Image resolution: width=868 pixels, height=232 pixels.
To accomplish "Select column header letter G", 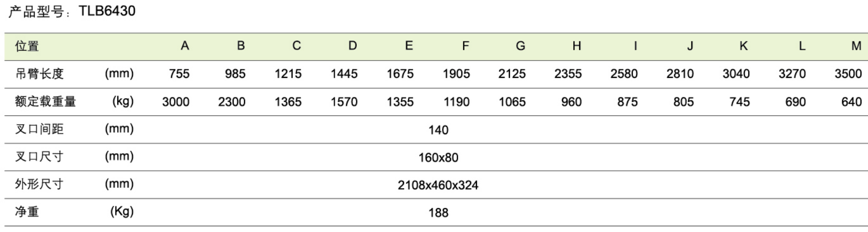I will [x=520, y=46].
